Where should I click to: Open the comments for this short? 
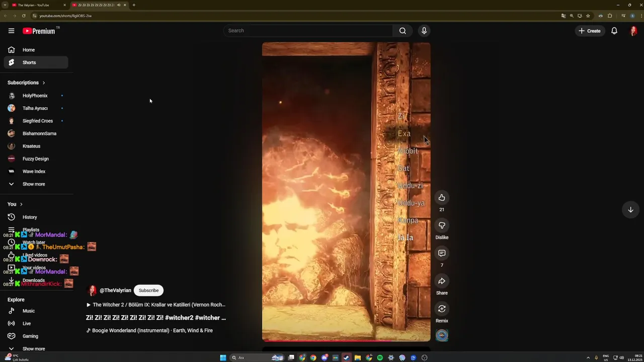tap(442, 253)
